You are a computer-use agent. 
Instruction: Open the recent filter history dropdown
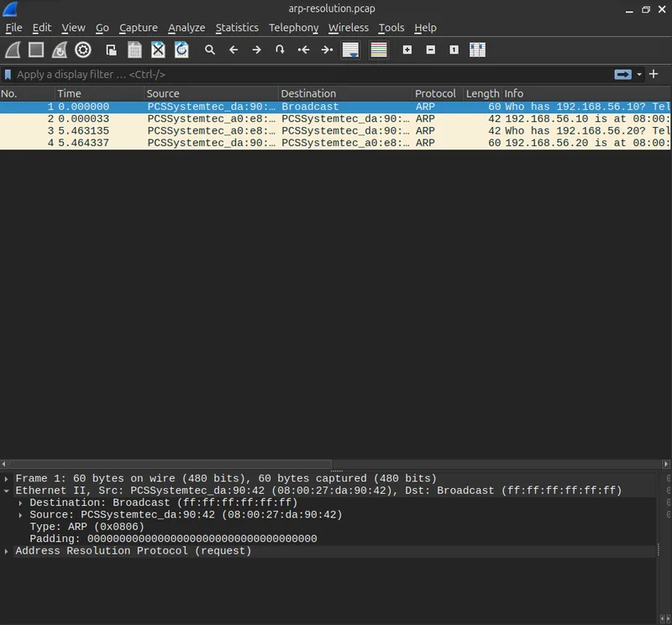tap(639, 75)
